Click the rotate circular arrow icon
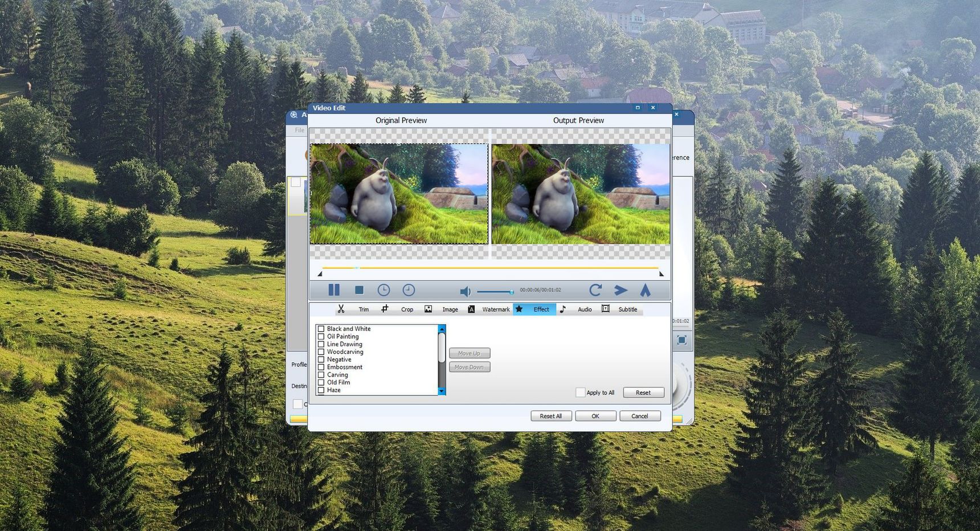The width and height of the screenshot is (980, 531). click(595, 290)
